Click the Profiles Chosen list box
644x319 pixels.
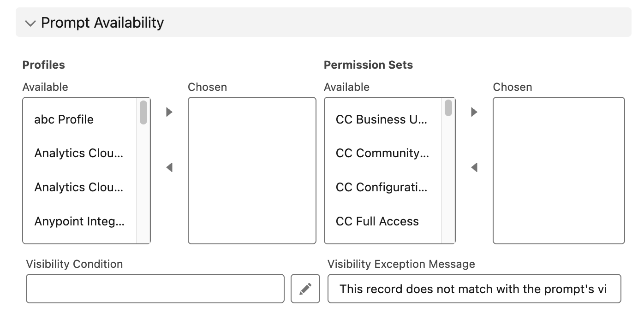point(252,170)
